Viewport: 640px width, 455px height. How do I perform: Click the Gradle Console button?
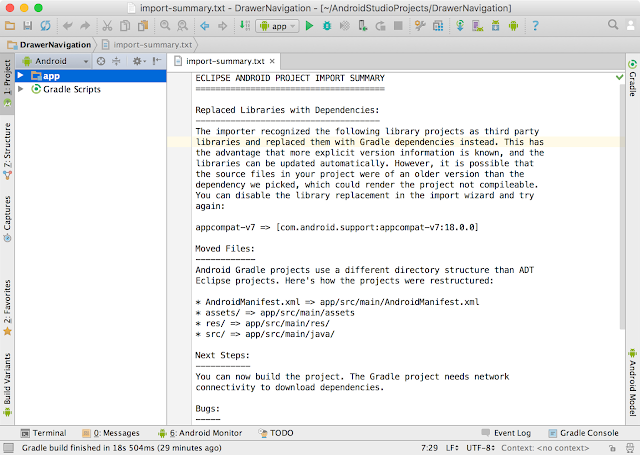pyautogui.click(x=584, y=433)
